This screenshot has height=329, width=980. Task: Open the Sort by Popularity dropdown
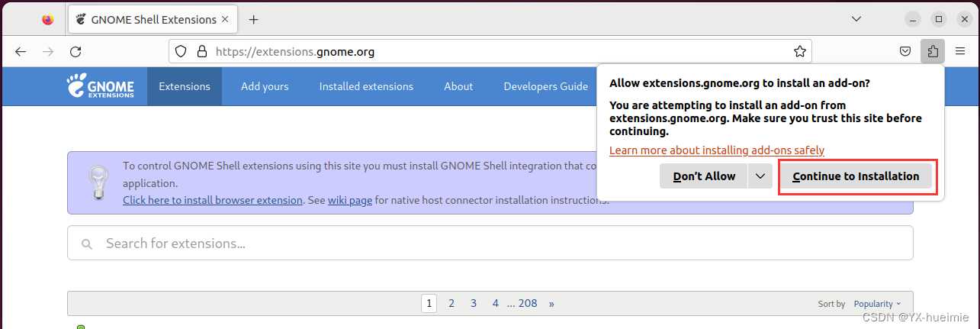[x=877, y=304]
